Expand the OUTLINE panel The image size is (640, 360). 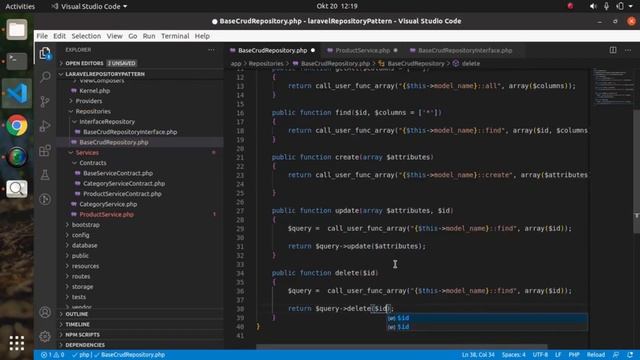pos(77,314)
